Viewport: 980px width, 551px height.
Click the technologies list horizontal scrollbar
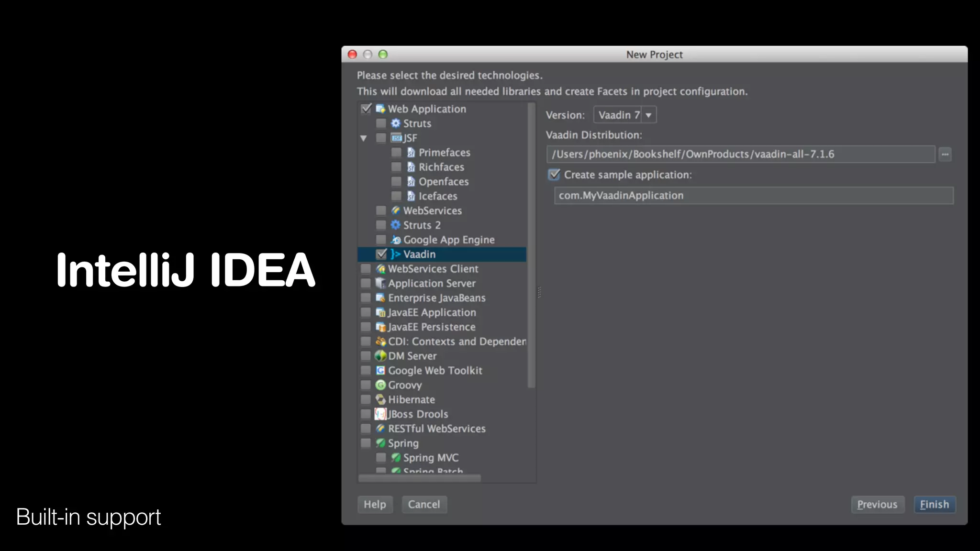pyautogui.click(x=420, y=478)
